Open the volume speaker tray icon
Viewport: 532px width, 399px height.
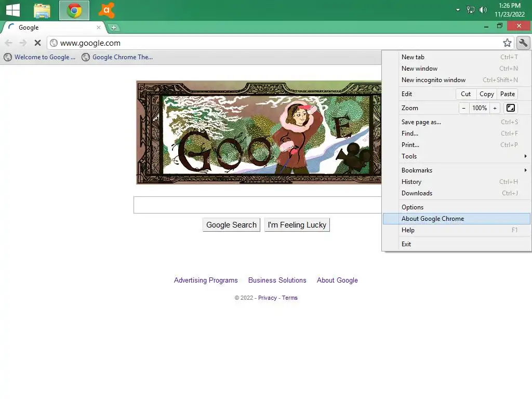point(483,10)
